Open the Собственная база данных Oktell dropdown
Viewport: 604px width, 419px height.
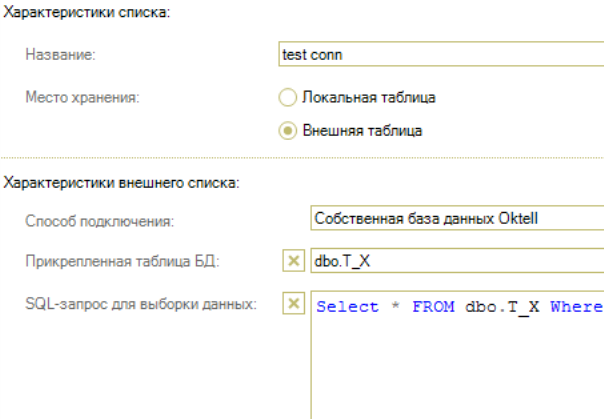[x=457, y=219]
